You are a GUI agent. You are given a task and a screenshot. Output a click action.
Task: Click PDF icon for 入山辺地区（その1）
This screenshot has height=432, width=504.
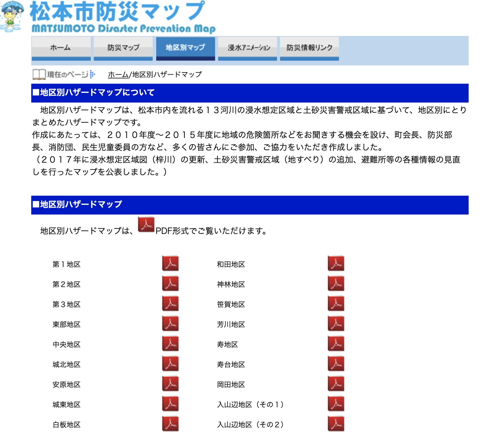(x=336, y=403)
